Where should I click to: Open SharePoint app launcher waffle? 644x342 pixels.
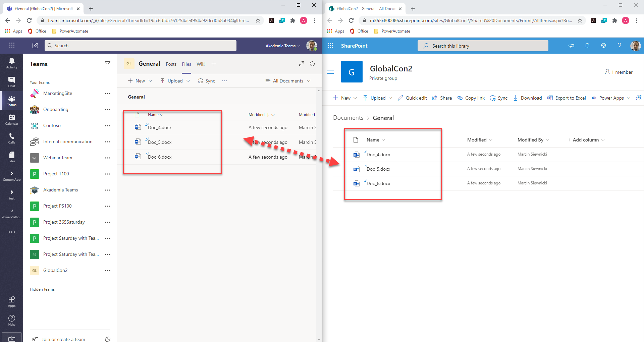[x=330, y=46]
